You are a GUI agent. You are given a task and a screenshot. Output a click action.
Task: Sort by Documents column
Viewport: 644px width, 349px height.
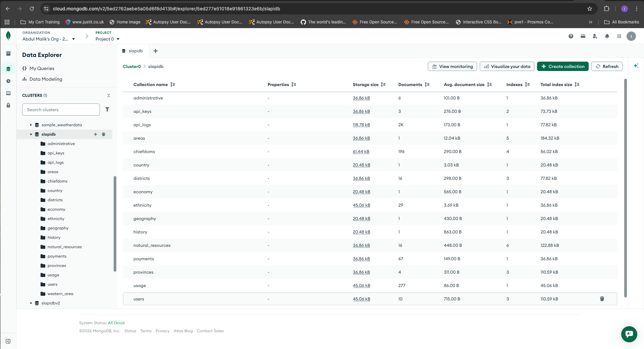point(427,84)
